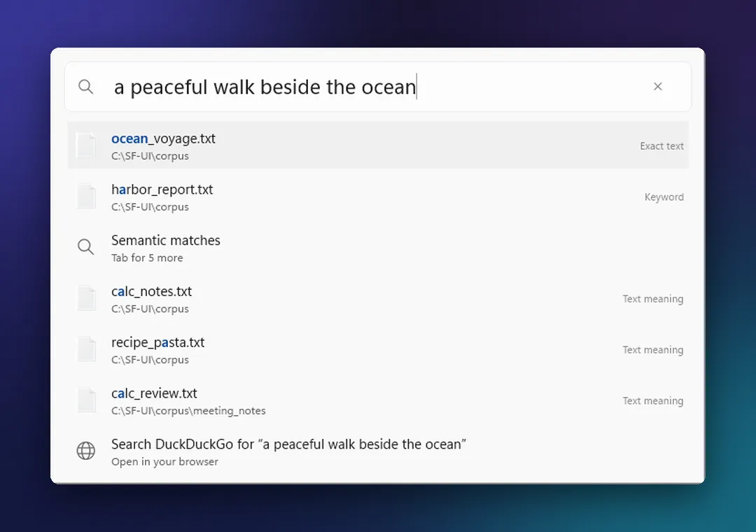The width and height of the screenshot is (756, 532).
Task: Expand the Semantic matches entry
Action: coord(377,247)
